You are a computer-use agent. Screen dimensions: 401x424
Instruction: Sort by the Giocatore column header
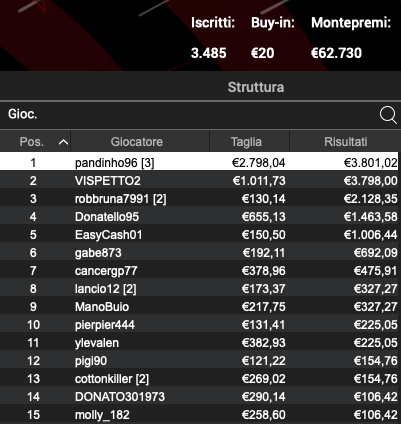137,142
